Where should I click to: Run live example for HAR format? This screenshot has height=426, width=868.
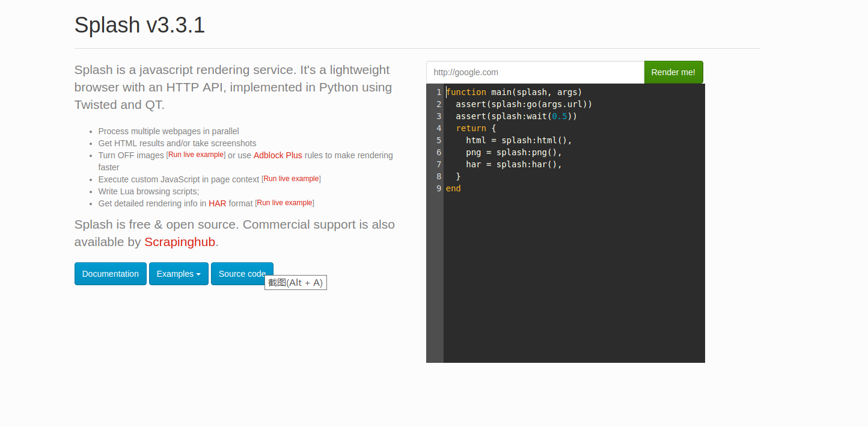[x=284, y=203]
